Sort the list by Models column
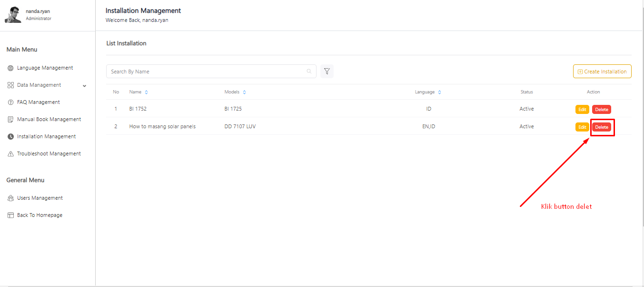Image resolution: width=644 pixels, height=287 pixels. click(x=244, y=92)
